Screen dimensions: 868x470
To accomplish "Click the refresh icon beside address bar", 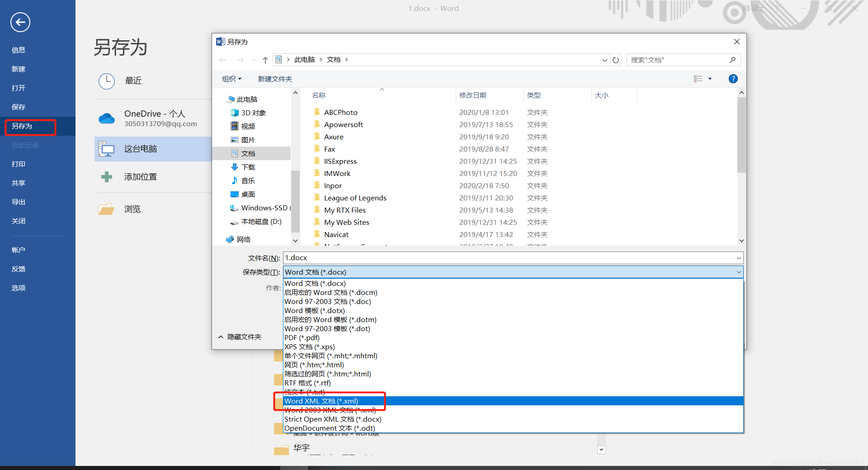I will coord(615,60).
